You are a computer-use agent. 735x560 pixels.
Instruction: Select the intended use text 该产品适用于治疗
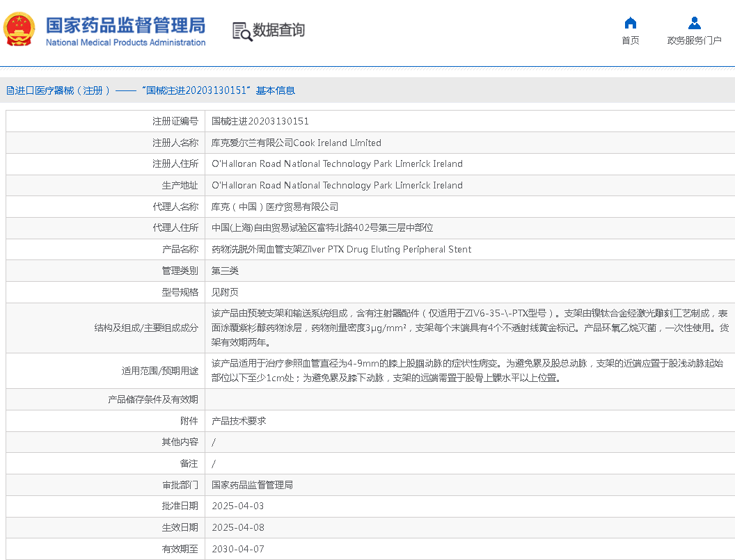467,371
